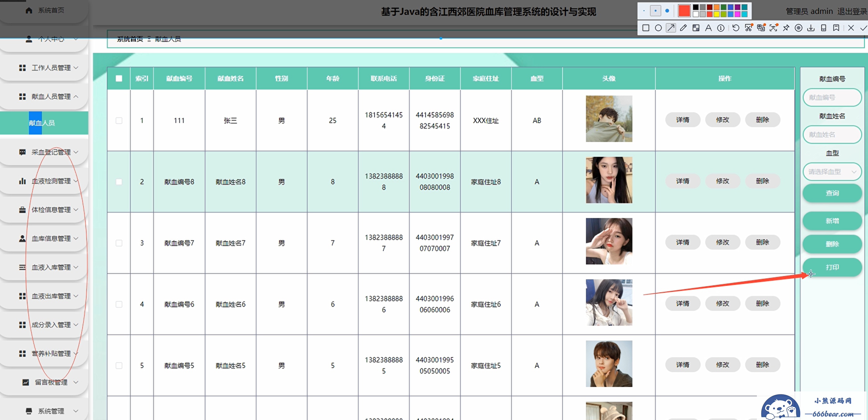Bookmark the screenshot with the bookmark icon
Viewport: 868px width, 420px height.
[836, 28]
